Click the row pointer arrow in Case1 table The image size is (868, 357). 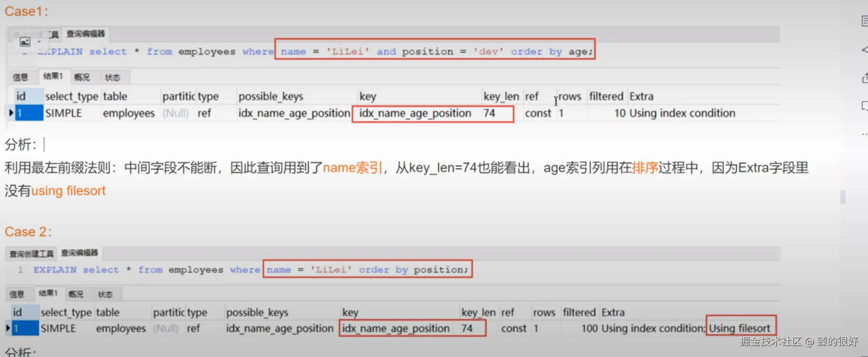11,112
